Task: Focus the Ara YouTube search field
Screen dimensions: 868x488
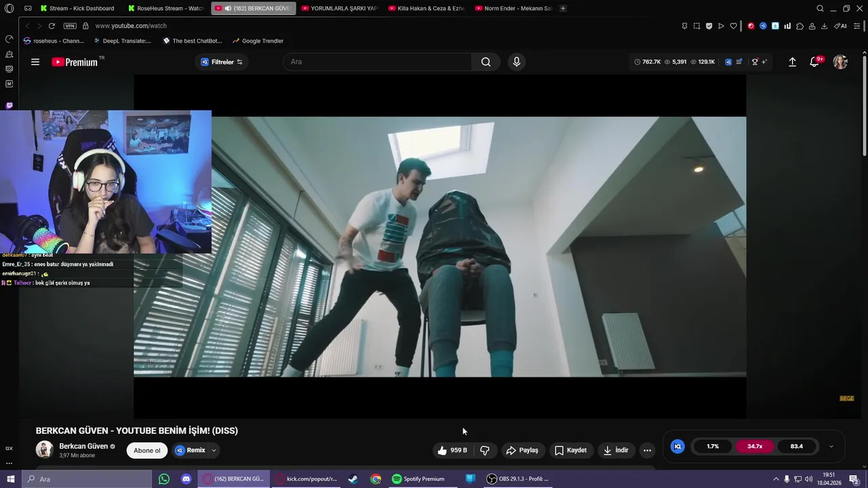Action: 378,62
